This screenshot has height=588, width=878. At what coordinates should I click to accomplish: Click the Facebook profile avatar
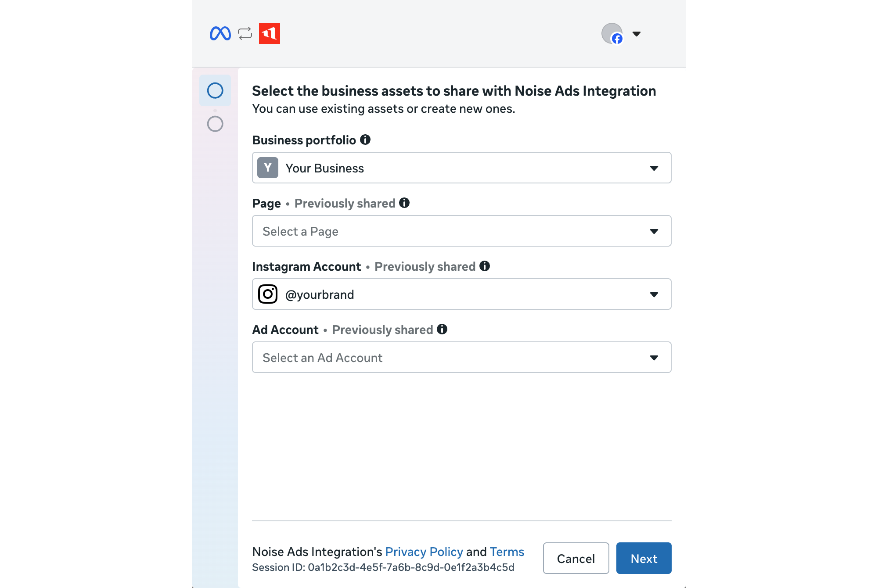pos(612,34)
